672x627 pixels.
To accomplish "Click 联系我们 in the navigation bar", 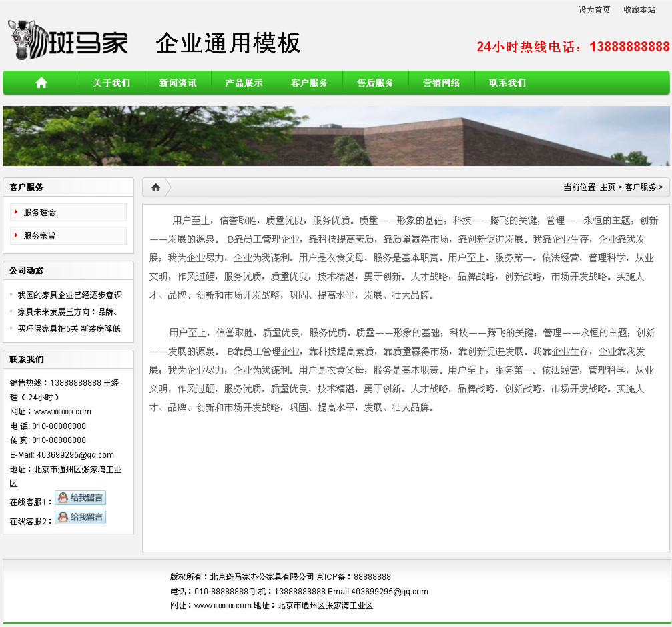I will pos(507,83).
